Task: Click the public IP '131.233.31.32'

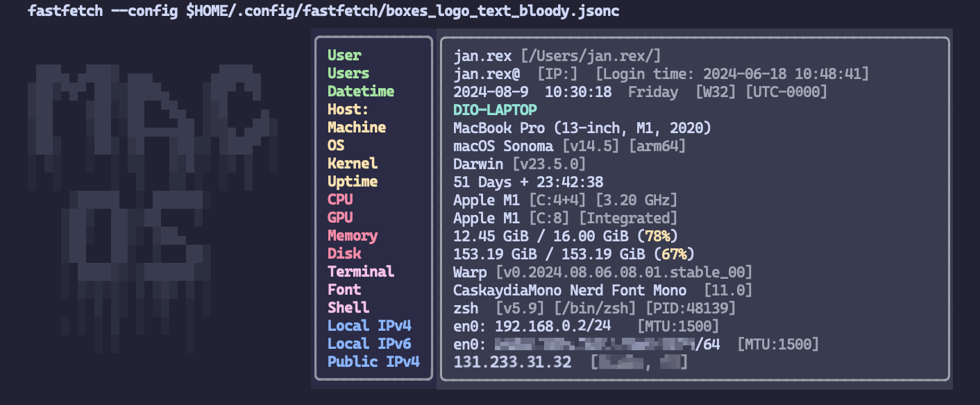Action: (x=512, y=362)
